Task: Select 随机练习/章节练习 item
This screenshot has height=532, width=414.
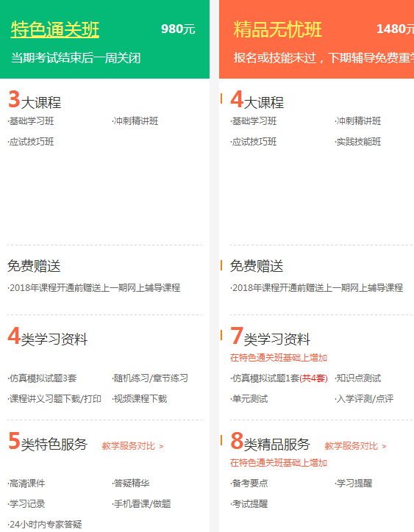Action: click(x=150, y=378)
